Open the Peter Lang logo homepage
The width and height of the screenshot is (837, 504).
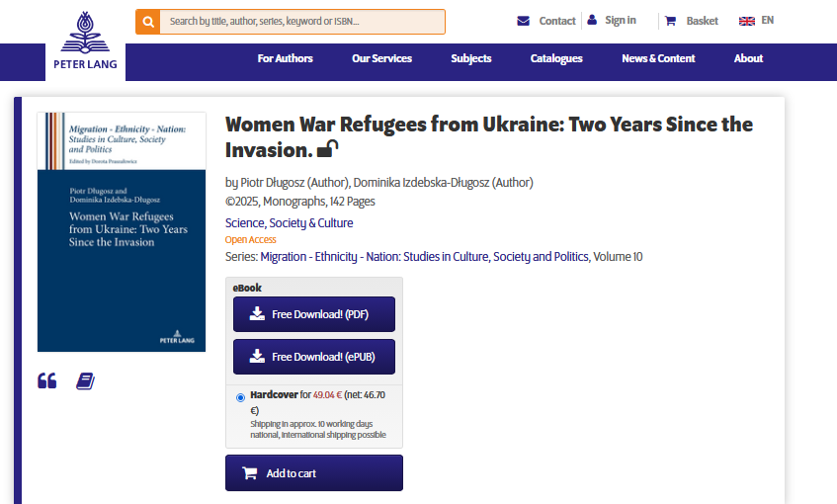(85, 44)
